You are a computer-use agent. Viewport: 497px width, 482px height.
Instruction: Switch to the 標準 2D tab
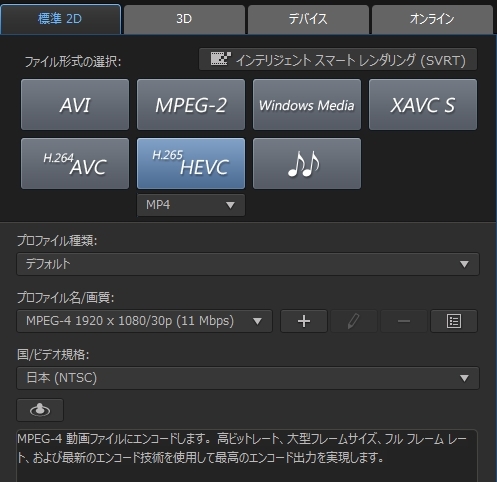tap(60, 19)
